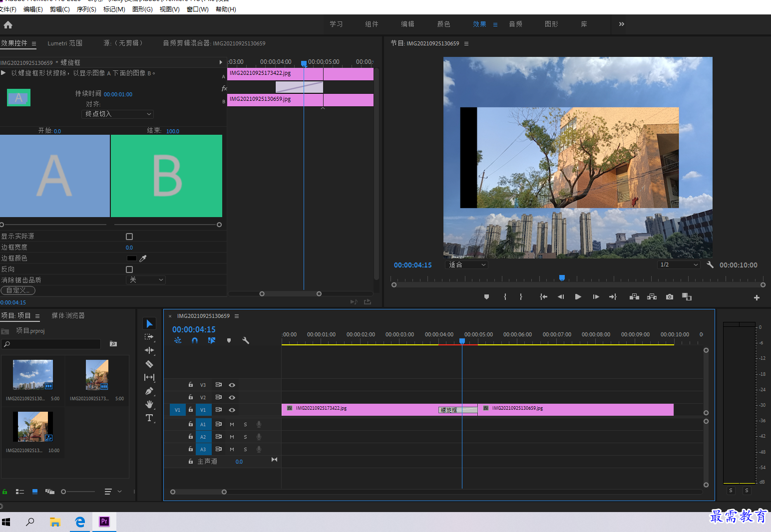
Task: Select the Slip tool
Action: click(149, 377)
